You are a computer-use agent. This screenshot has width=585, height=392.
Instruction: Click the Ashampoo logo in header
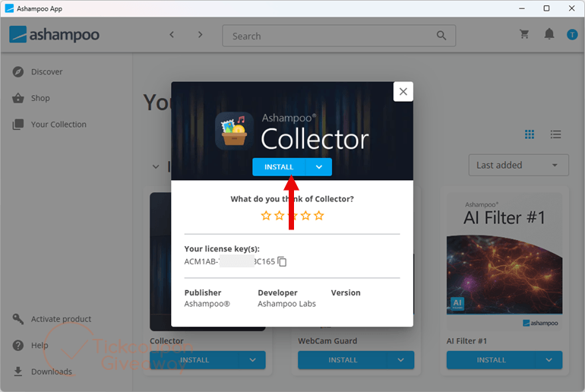pyautogui.click(x=55, y=35)
